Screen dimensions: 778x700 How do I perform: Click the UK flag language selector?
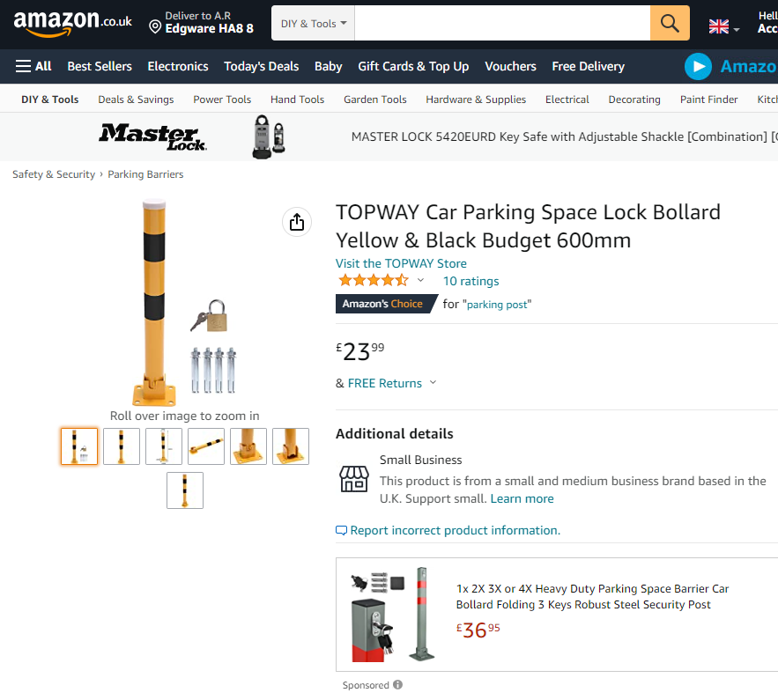[x=723, y=26]
